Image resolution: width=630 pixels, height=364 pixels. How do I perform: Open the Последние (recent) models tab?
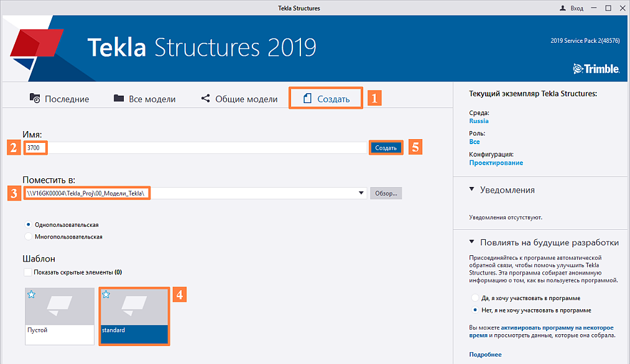(x=60, y=99)
